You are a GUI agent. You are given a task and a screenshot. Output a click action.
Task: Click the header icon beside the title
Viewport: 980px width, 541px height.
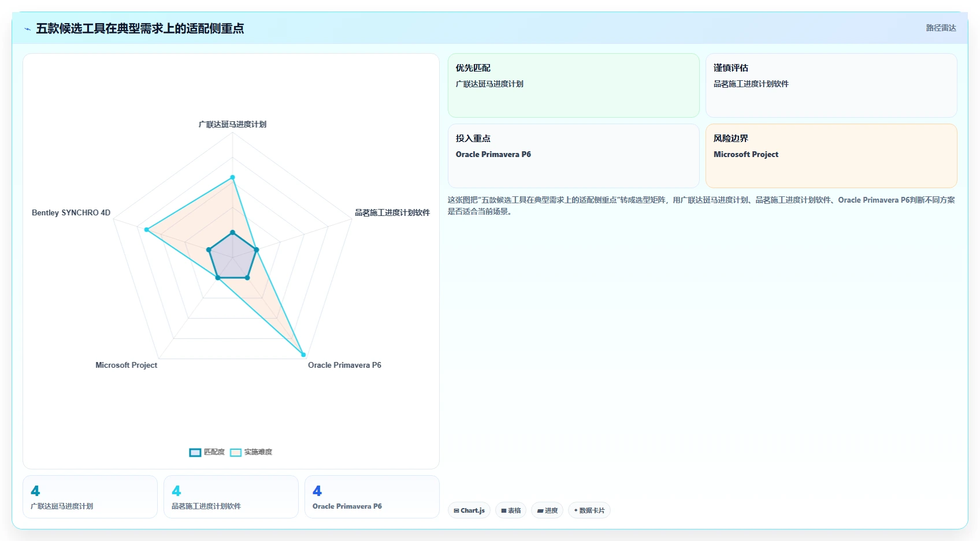click(27, 29)
